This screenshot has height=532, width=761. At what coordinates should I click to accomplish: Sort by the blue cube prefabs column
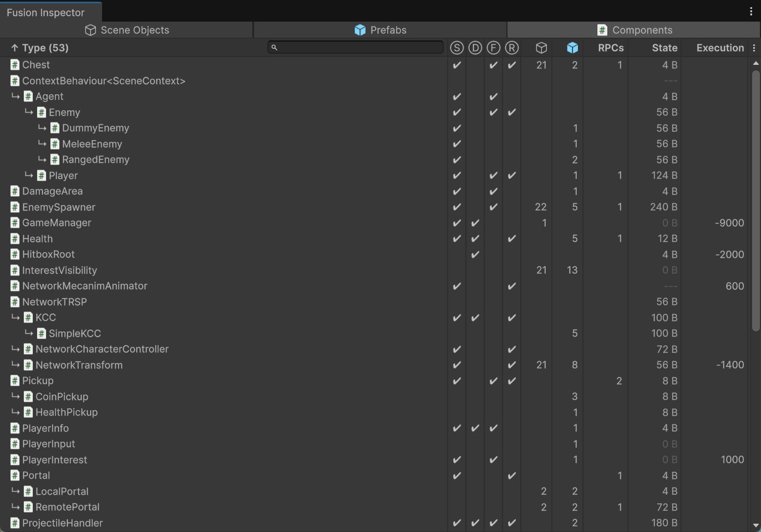click(572, 48)
